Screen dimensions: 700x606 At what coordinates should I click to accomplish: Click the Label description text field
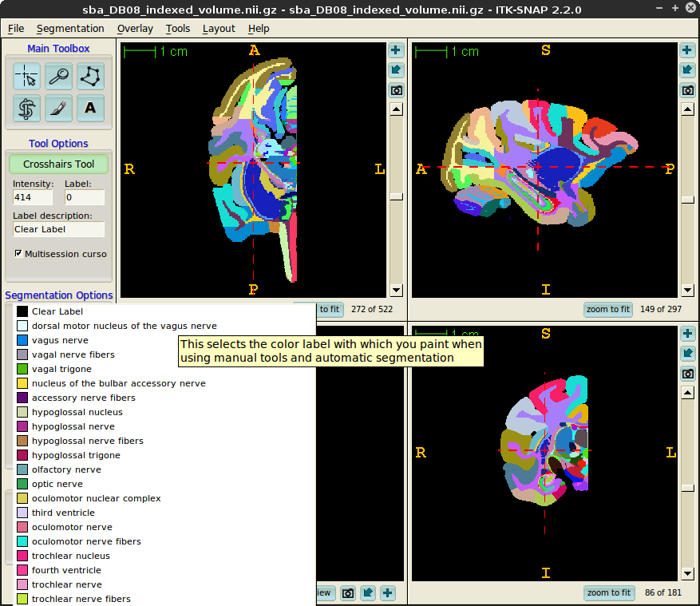[58, 229]
